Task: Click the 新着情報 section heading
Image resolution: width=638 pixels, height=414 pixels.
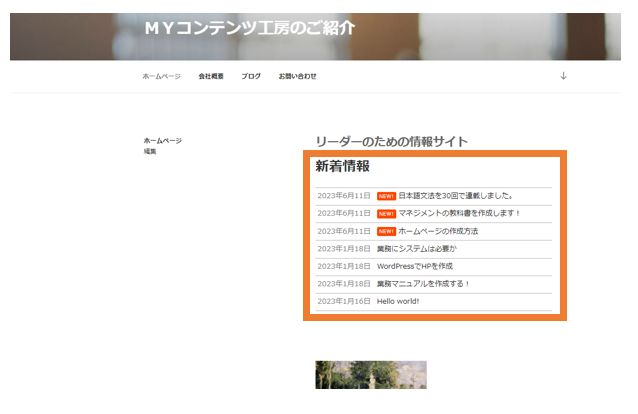Action: coord(342,166)
